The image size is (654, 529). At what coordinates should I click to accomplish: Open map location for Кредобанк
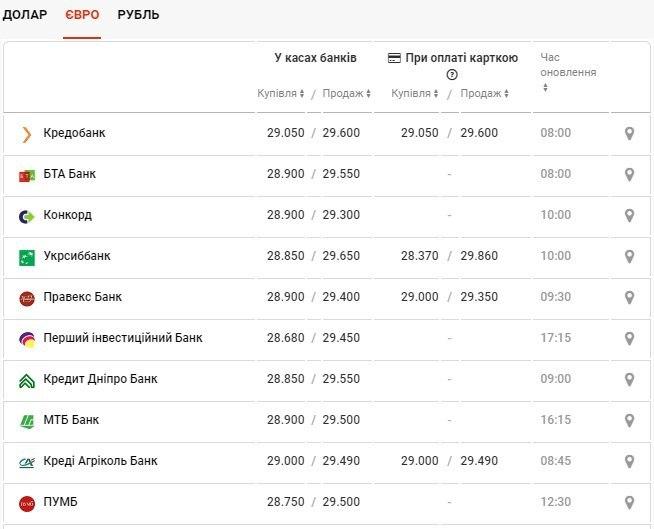(629, 133)
